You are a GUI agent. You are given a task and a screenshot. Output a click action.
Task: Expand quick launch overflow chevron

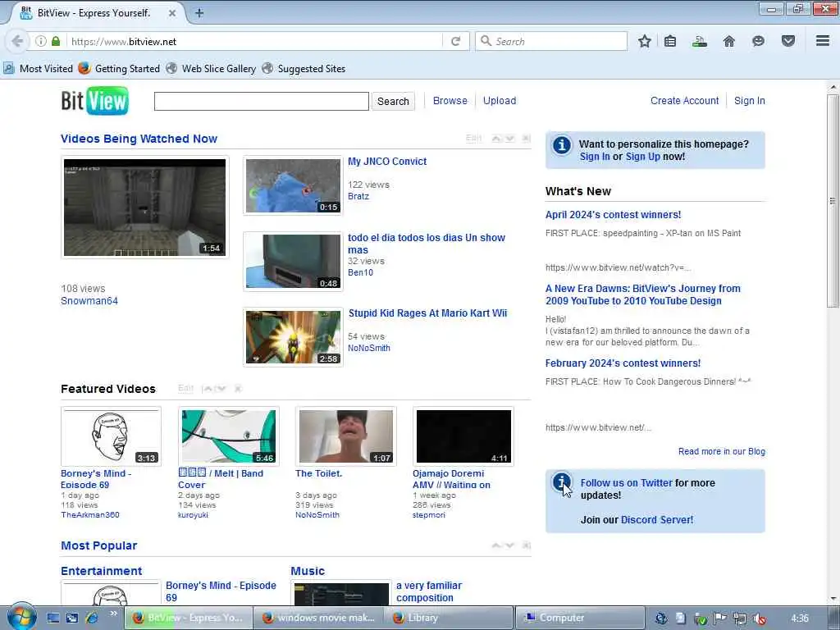coord(113,614)
